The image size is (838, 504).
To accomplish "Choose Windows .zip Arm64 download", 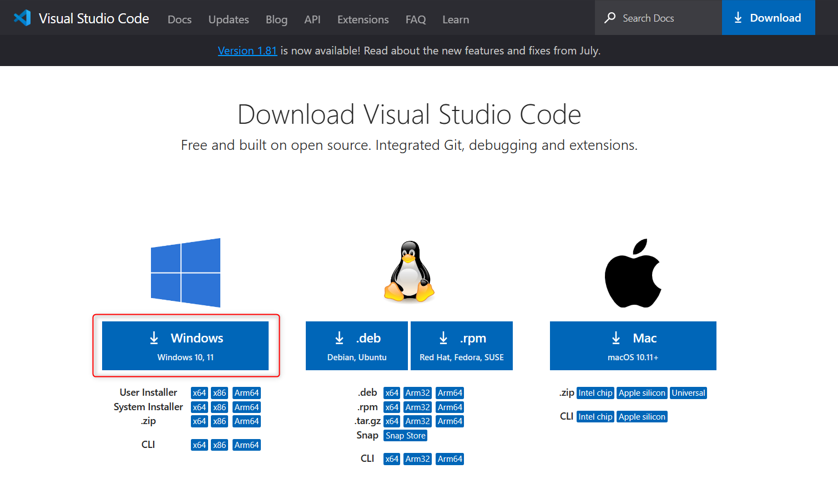I will 246,421.
